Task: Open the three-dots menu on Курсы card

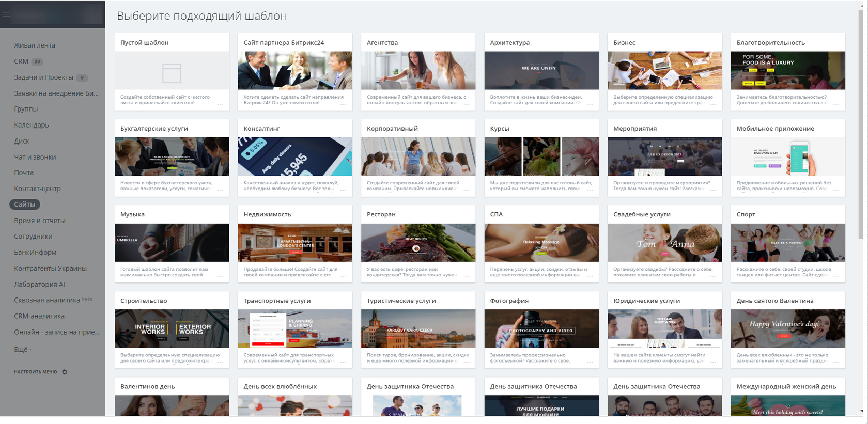Action: [590, 190]
